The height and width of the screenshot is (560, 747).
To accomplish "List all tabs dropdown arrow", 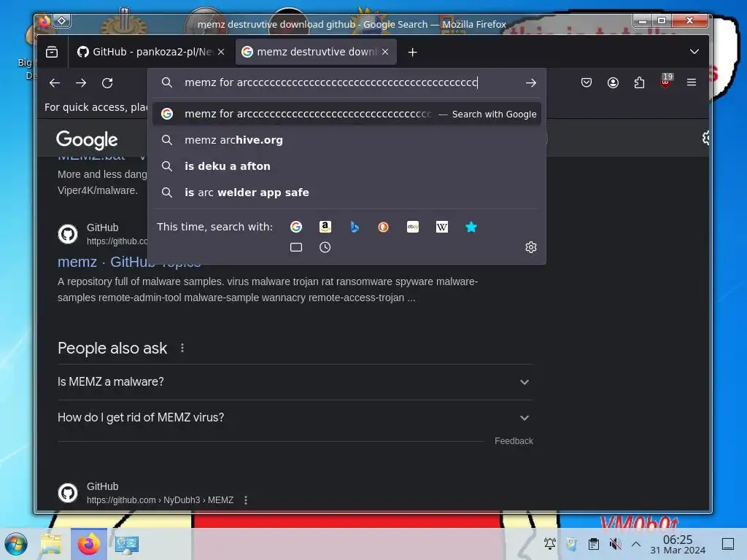I will coord(694,52).
